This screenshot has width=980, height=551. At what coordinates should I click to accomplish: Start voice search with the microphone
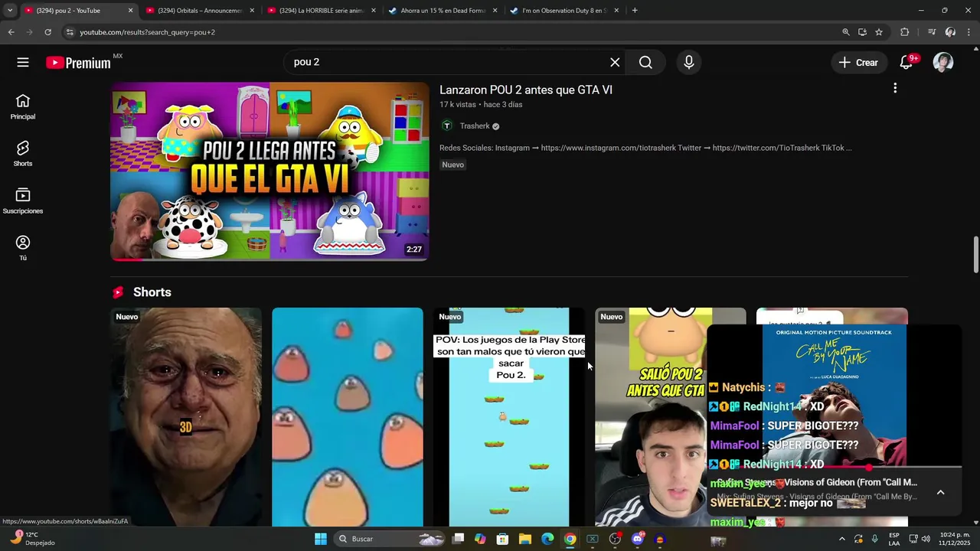pos(689,63)
